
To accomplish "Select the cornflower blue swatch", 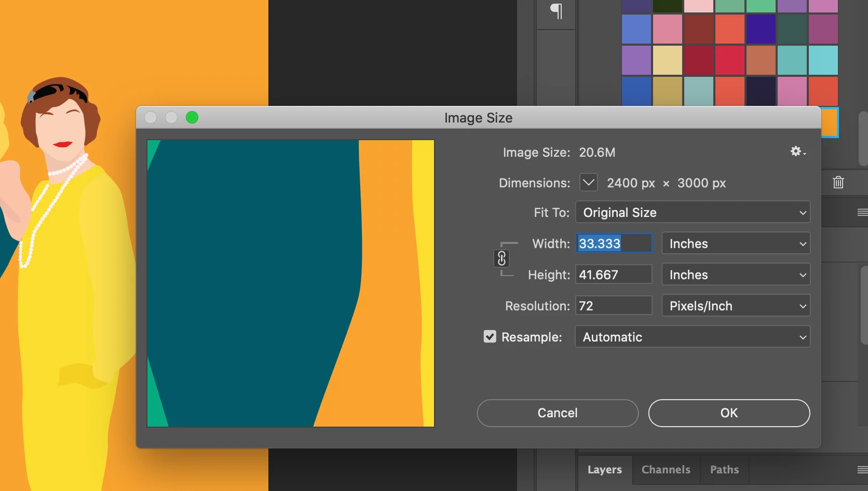I will (636, 29).
